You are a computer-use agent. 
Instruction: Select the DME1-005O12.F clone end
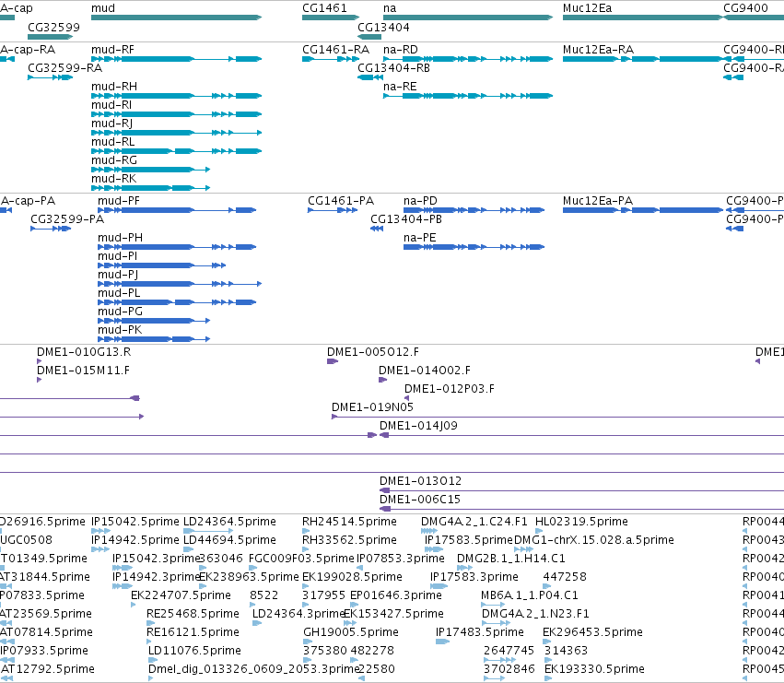click(333, 361)
